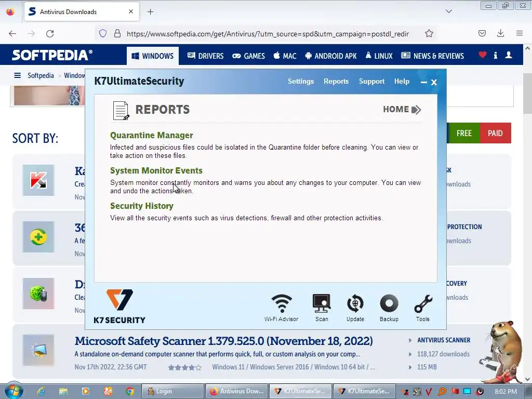Reload the page in Firefox
Image resolution: width=532 pixels, height=399 pixels.
coord(50,34)
